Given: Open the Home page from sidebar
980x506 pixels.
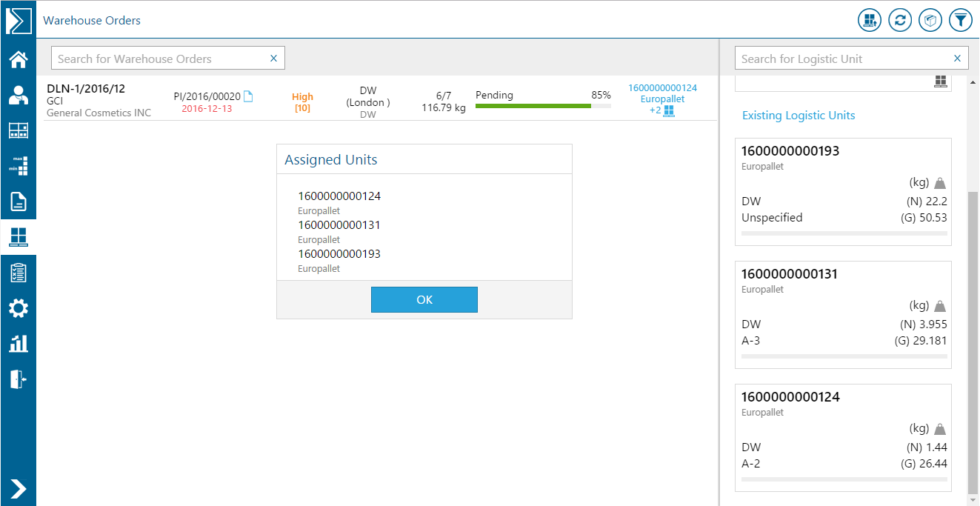Looking at the screenshot, I should [x=18, y=59].
